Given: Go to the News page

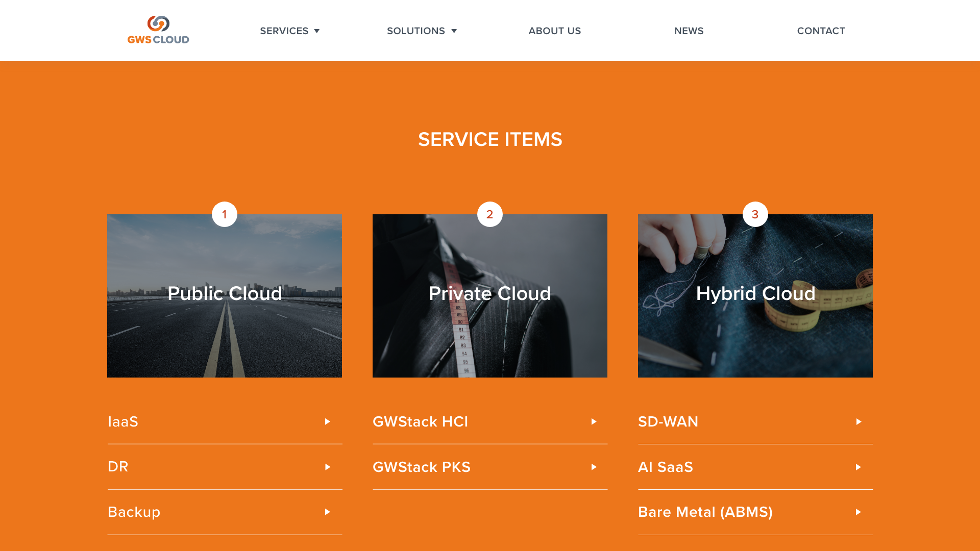Looking at the screenshot, I should tap(689, 31).
